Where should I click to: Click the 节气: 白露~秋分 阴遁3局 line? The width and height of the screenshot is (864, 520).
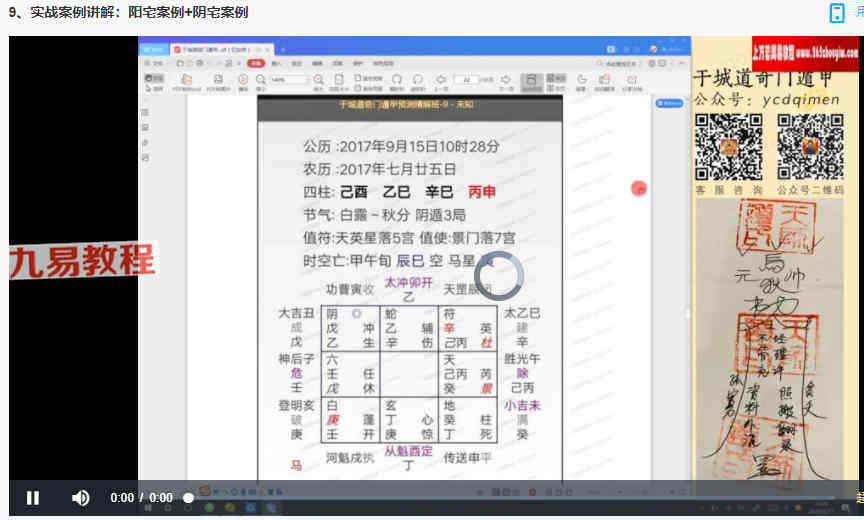coord(385,215)
